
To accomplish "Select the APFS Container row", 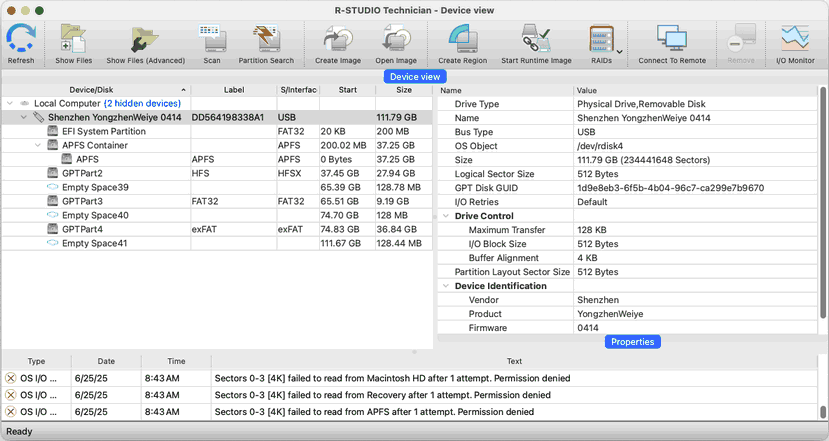I will pyautogui.click(x=217, y=145).
